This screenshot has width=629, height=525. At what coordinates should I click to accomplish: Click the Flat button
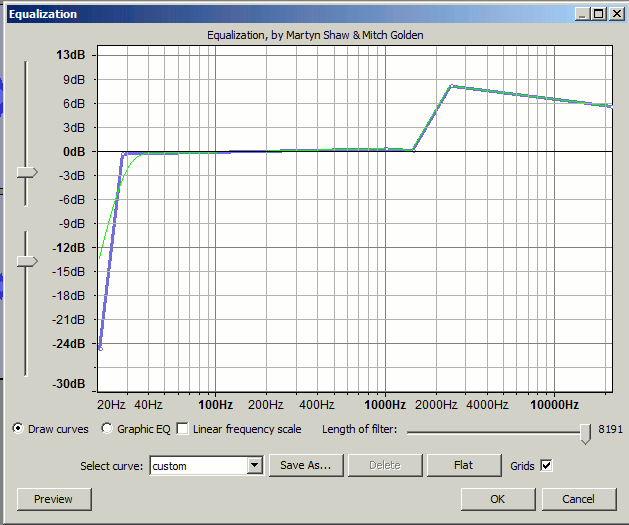pyautogui.click(x=464, y=465)
